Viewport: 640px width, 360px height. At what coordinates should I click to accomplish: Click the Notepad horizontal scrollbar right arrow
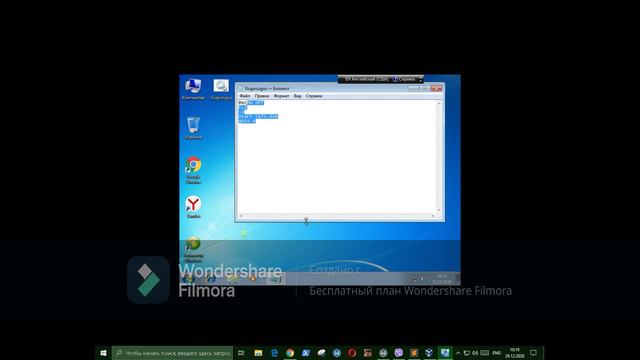tap(433, 216)
